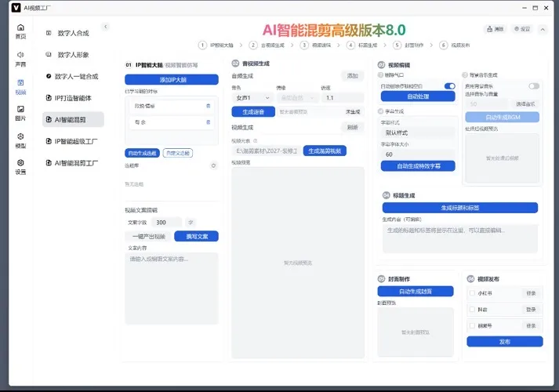559x392 pixels.
Task: Collapse the header with the up chevron
Action: [x=543, y=30]
